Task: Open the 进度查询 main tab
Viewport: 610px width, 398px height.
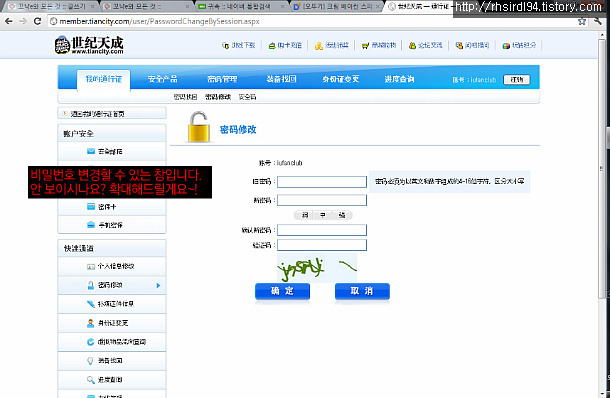Action: 399,79
